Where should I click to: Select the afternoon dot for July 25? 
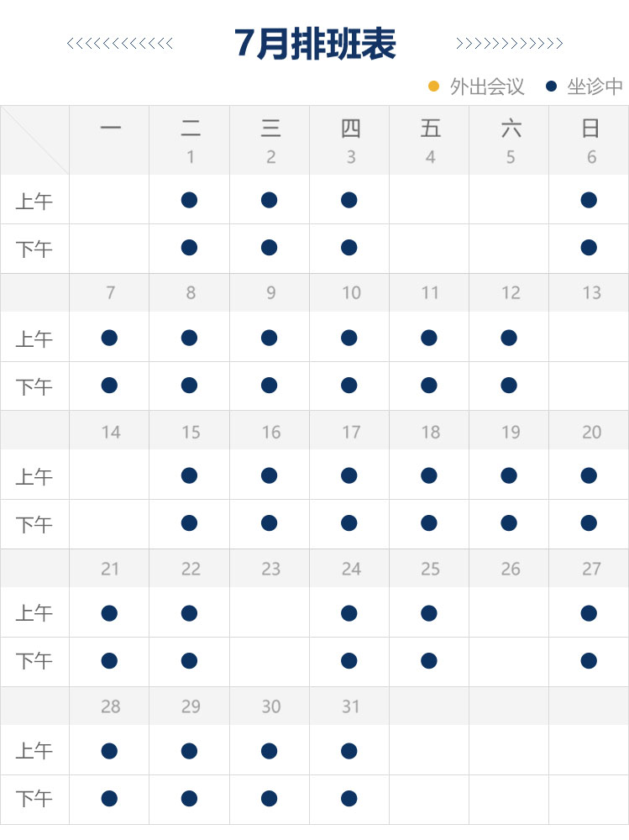pyautogui.click(x=429, y=660)
